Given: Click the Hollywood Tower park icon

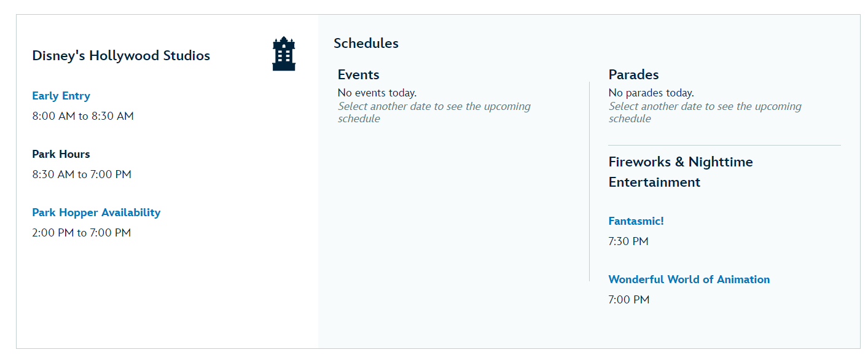Looking at the screenshot, I should (x=284, y=54).
